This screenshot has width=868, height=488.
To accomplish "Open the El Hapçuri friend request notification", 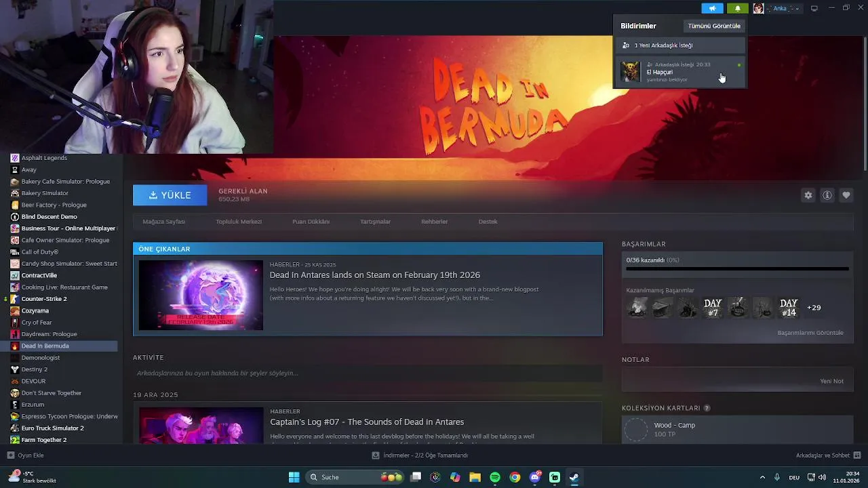I will click(680, 72).
